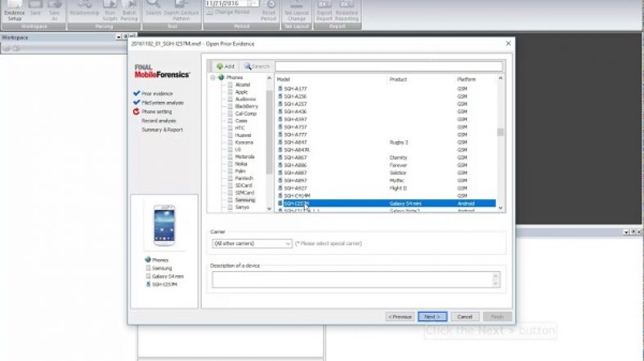Click the Reset Period ribbon icon
The height and width of the screenshot is (361, 644).
click(269, 11)
